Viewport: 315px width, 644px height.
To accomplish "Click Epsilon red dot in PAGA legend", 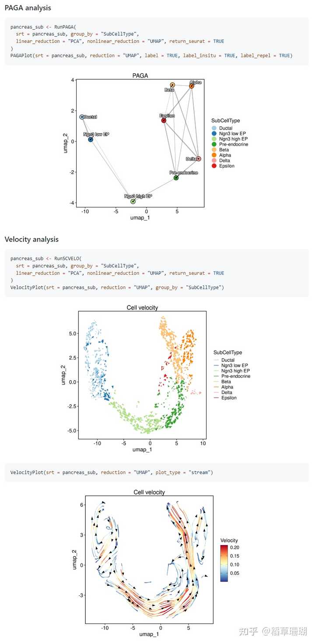I will pyautogui.click(x=214, y=166).
